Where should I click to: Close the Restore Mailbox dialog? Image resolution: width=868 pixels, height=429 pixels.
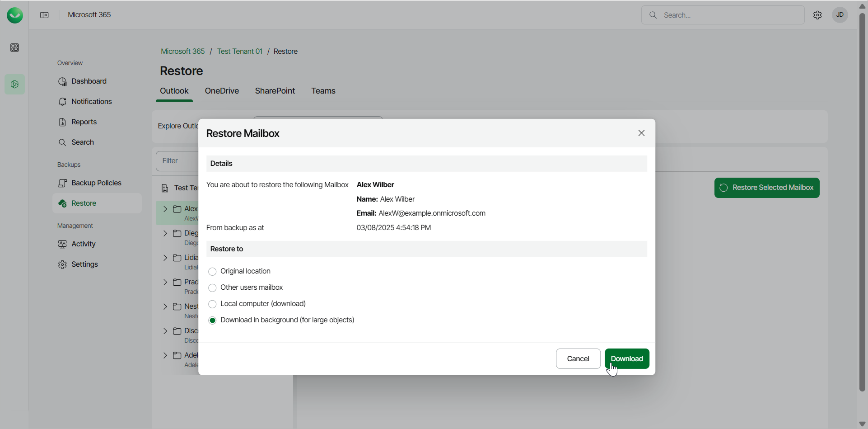coord(641,133)
